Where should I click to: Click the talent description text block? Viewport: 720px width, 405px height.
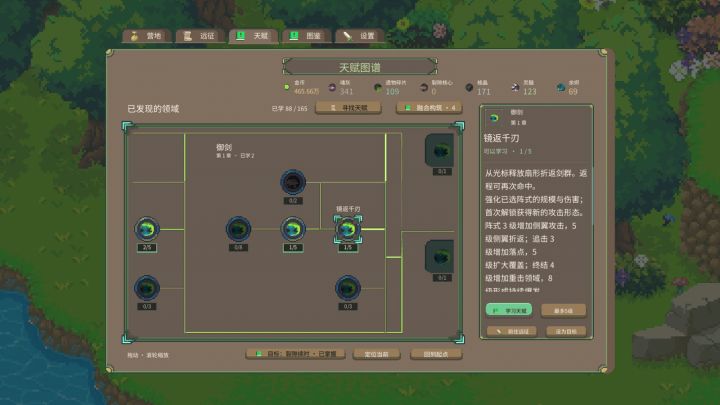pos(536,231)
